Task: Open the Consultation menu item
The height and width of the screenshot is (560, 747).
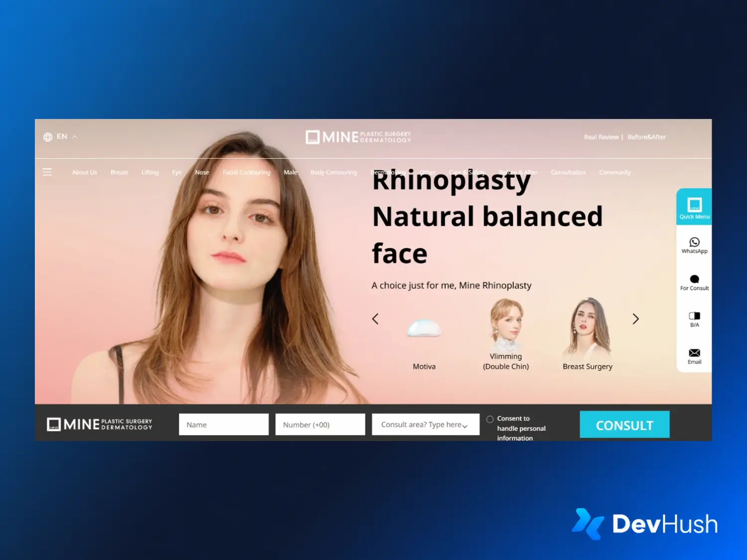Action: tap(568, 172)
